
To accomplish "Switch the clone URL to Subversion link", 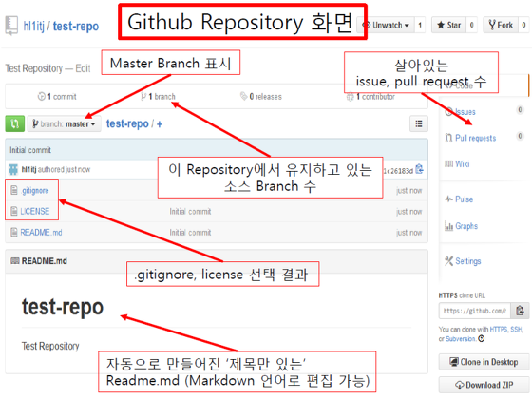I will coord(461,338).
